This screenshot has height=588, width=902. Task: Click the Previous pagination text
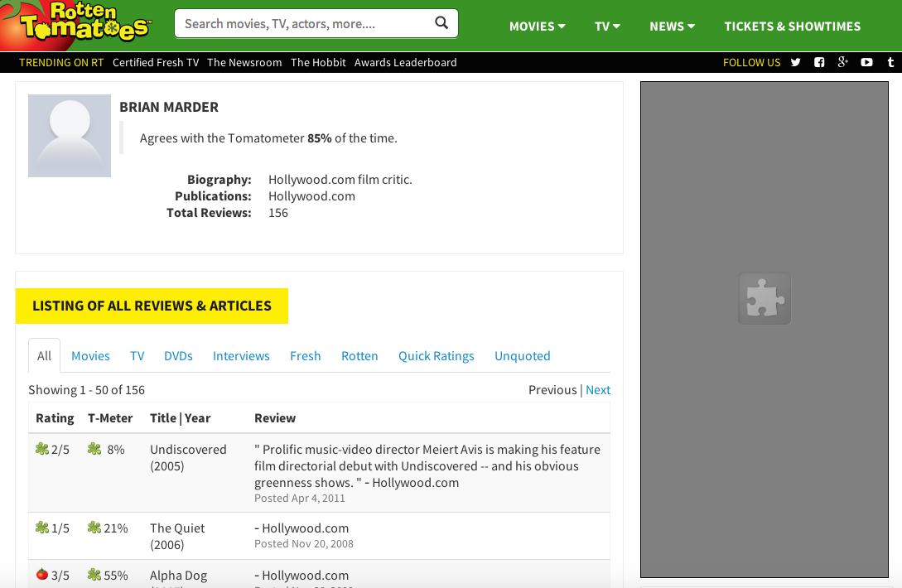(x=552, y=390)
